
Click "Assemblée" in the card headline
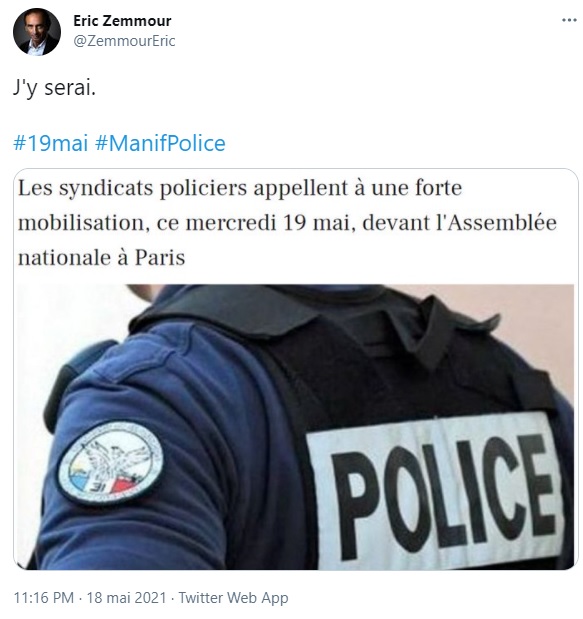click(x=502, y=223)
